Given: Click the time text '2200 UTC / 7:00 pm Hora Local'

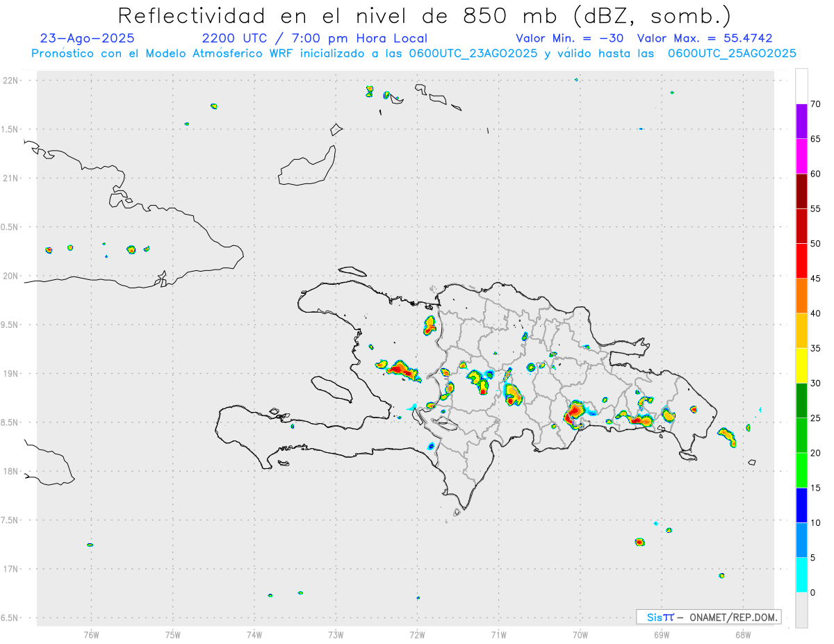Looking at the screenshot, I should pyautogui.click(x=315, y=38).
